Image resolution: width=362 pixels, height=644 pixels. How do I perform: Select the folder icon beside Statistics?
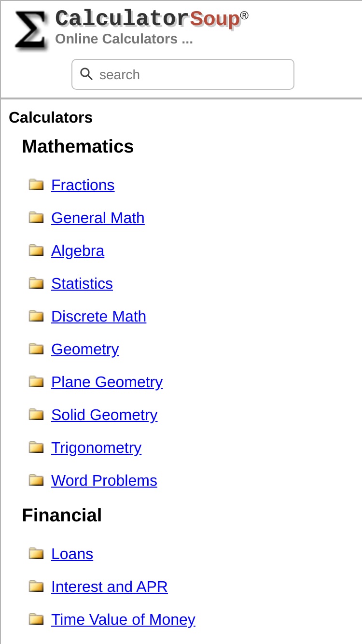point(36,283)
